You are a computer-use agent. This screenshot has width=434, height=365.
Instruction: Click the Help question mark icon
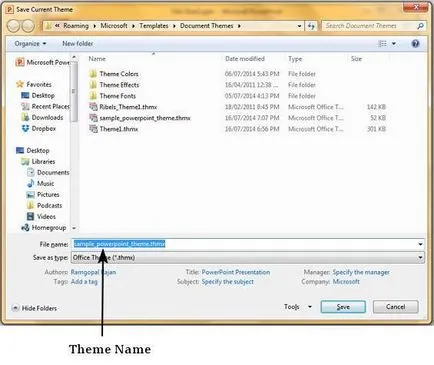[x=415, y=44]
